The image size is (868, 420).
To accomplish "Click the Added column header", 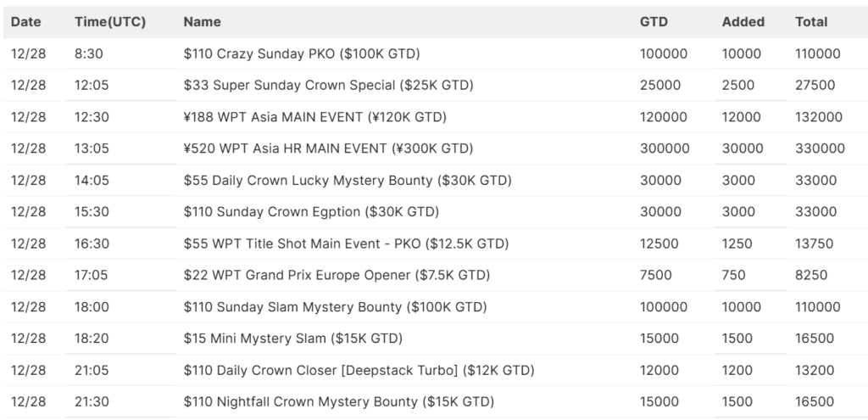I will click(743, 22).
